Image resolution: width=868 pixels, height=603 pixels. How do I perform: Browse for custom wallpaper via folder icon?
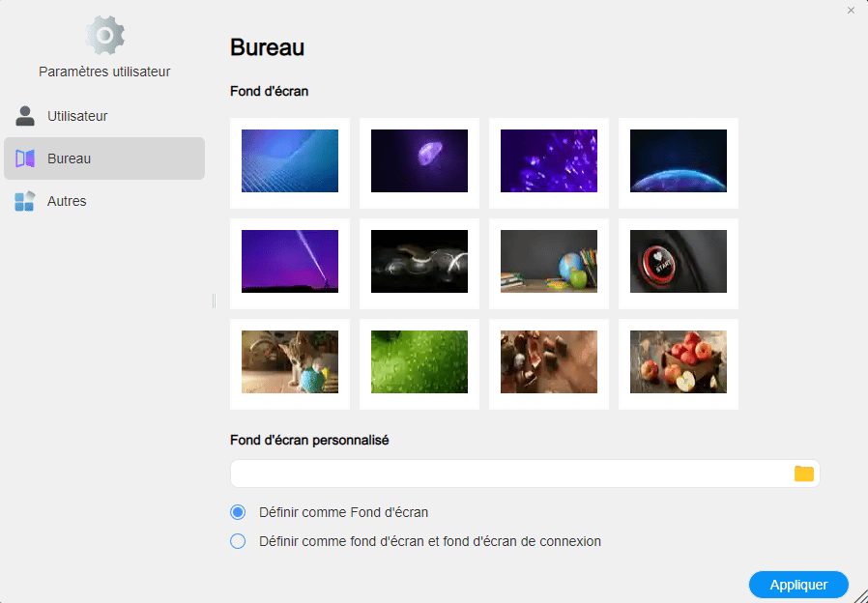(804, 474)
